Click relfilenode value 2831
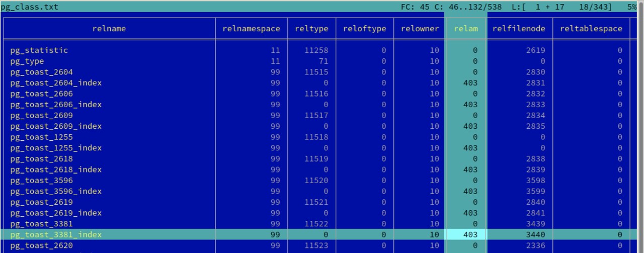644x253 pixels. (536, 83)
